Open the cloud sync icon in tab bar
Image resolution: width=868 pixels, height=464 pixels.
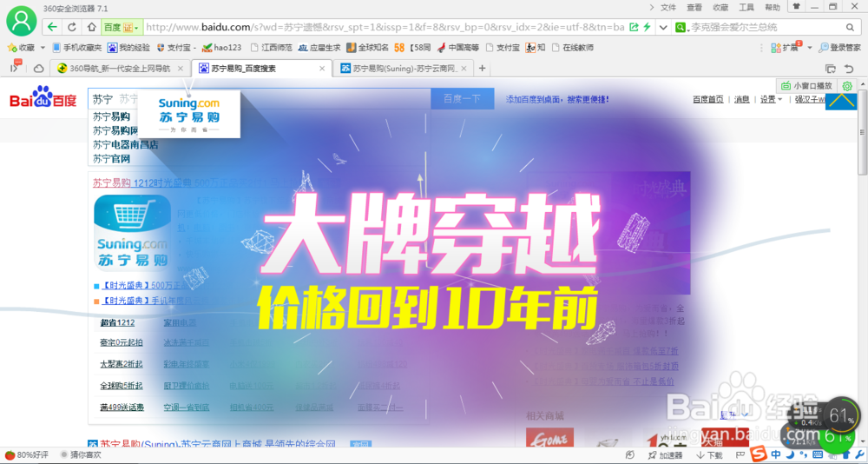(x=39, y=69)
